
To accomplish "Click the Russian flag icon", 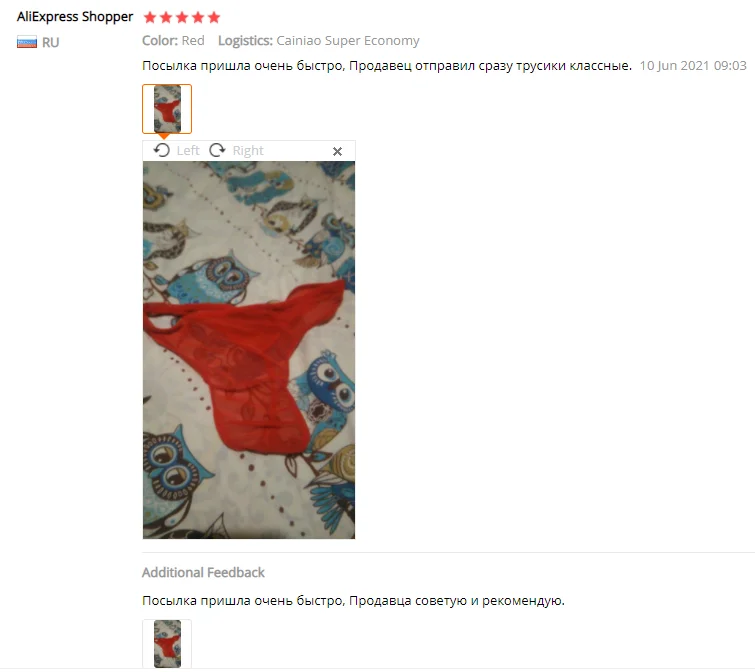I will (x=27, y=42).
